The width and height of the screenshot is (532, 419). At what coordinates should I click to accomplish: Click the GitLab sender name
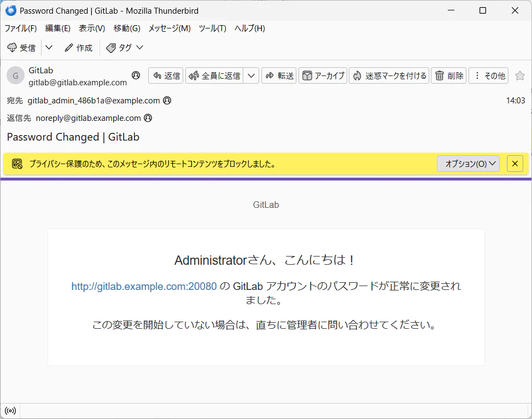coord(40,70)
